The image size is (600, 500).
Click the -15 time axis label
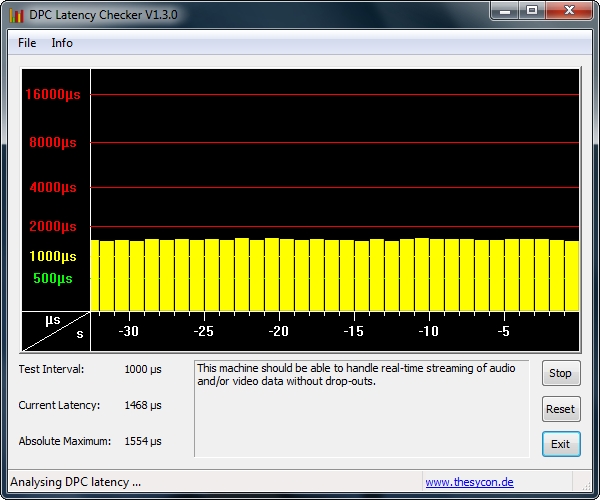(x=354, y=331)
